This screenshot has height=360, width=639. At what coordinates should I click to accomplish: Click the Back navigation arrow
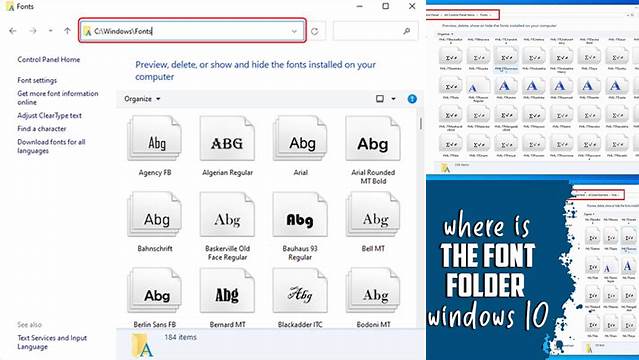coord(13,31)
